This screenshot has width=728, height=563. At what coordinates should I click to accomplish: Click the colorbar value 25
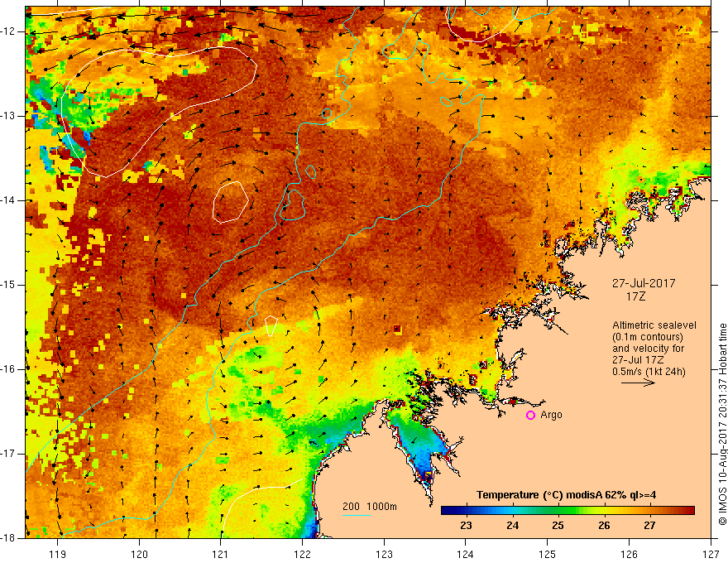(x=558, y=526)
